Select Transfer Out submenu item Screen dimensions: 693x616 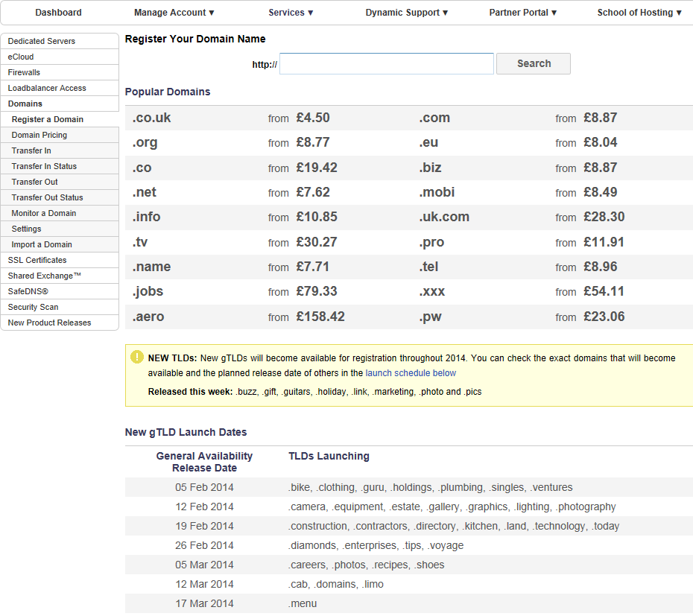pos(60,182)
